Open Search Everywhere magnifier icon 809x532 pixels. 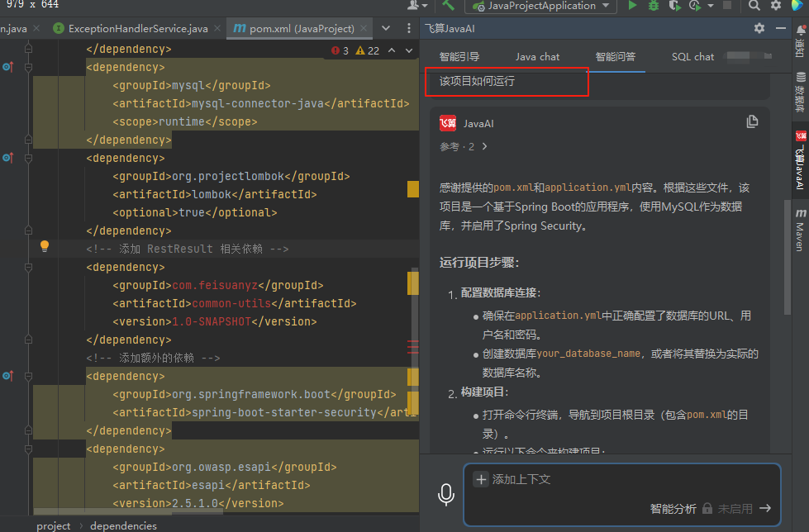754,6
